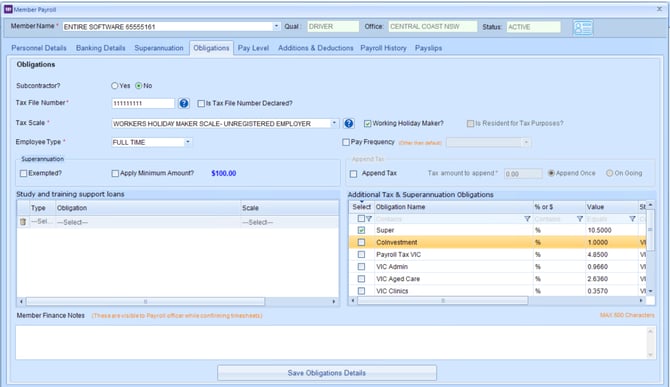
Task: Enable the Pay Frequency checkbox
Action: [346, 142]
